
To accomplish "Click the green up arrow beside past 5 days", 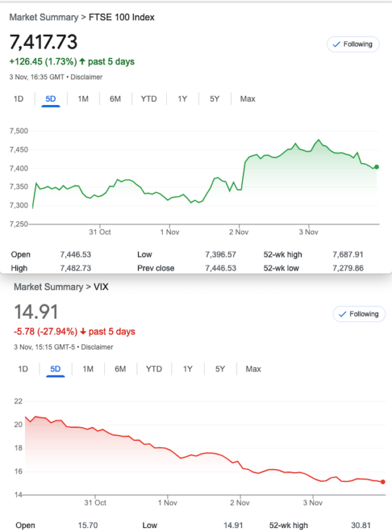I will pos(82,61).
